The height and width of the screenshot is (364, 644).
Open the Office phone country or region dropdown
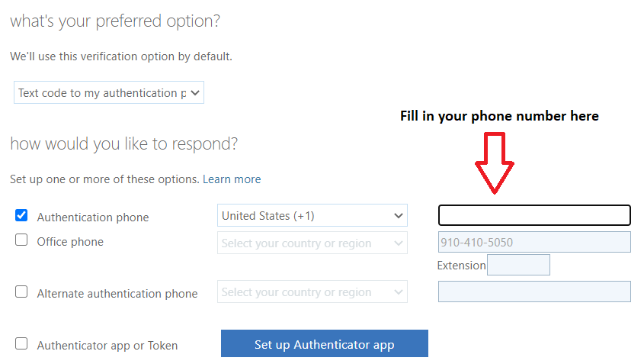point(312,243)
